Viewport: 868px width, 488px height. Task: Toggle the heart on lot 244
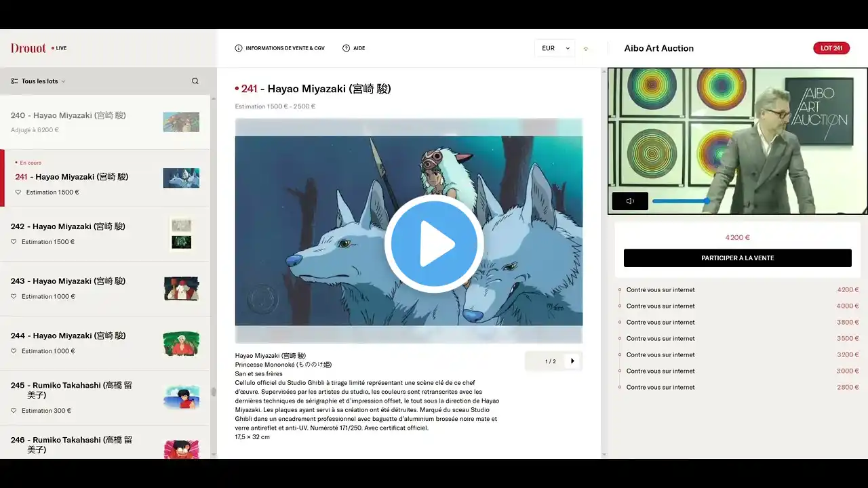[14, 351]
